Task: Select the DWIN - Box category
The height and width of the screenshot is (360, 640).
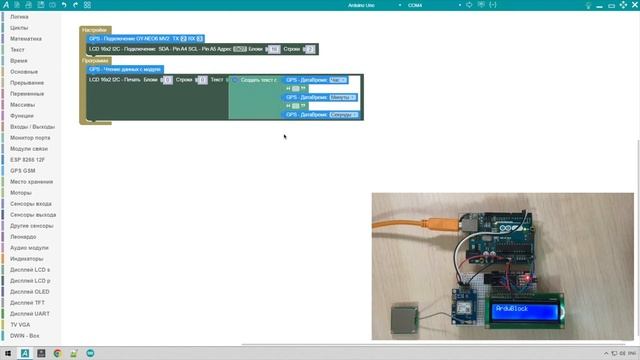Action: [x=24, y=336]
